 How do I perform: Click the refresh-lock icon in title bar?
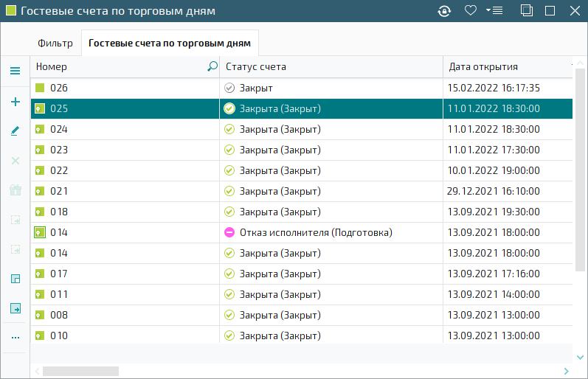[x=444, y=11]
